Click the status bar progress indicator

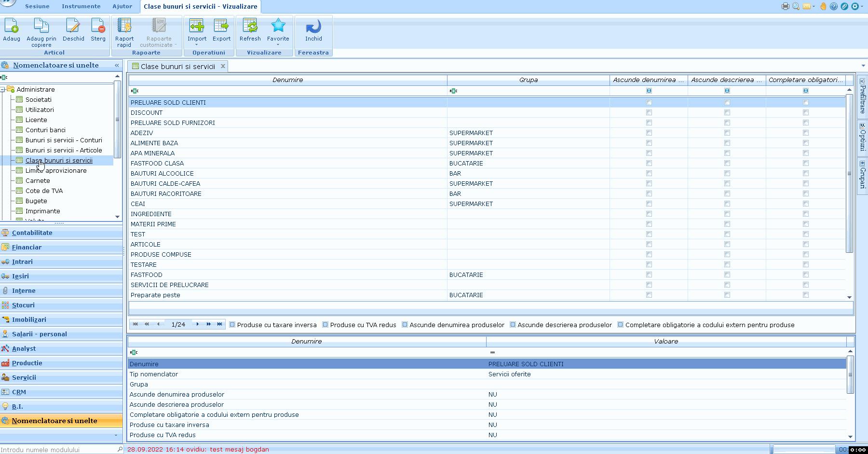click(x=803, y=450)
